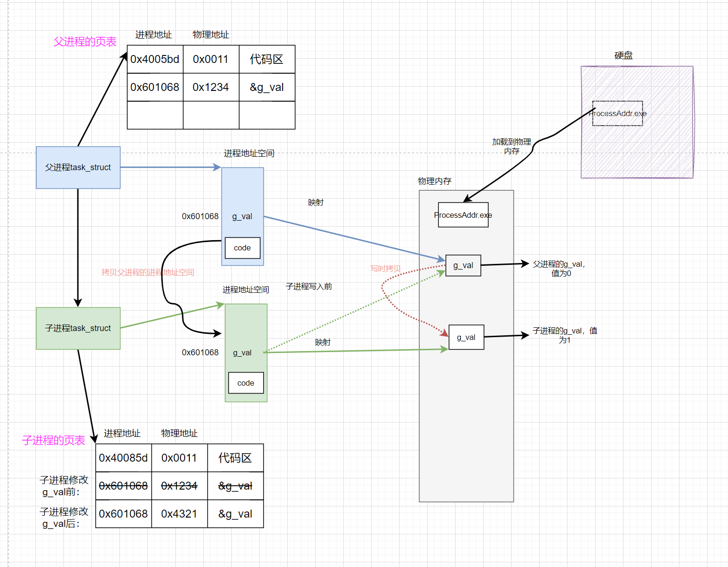Click the 父进程的页表 magenta title

tap(85, 41)
